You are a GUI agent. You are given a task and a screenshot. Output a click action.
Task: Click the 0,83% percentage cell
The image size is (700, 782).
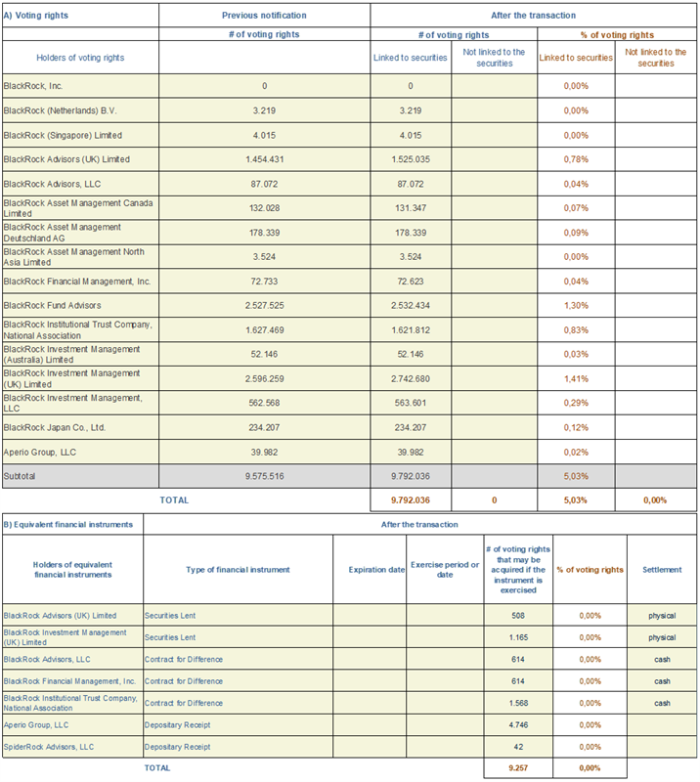(x=576, y=330)
